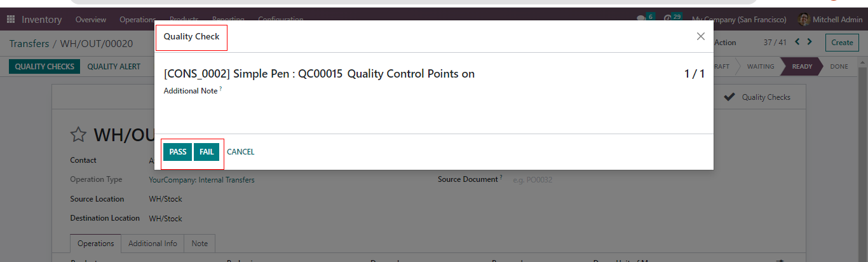Click the Mitchell Admin avatar
The image size is (868, 262).
[804, 20]
